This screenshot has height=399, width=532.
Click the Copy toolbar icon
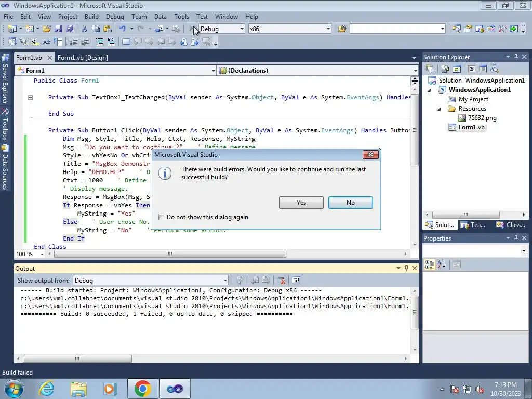pos(96,29)
